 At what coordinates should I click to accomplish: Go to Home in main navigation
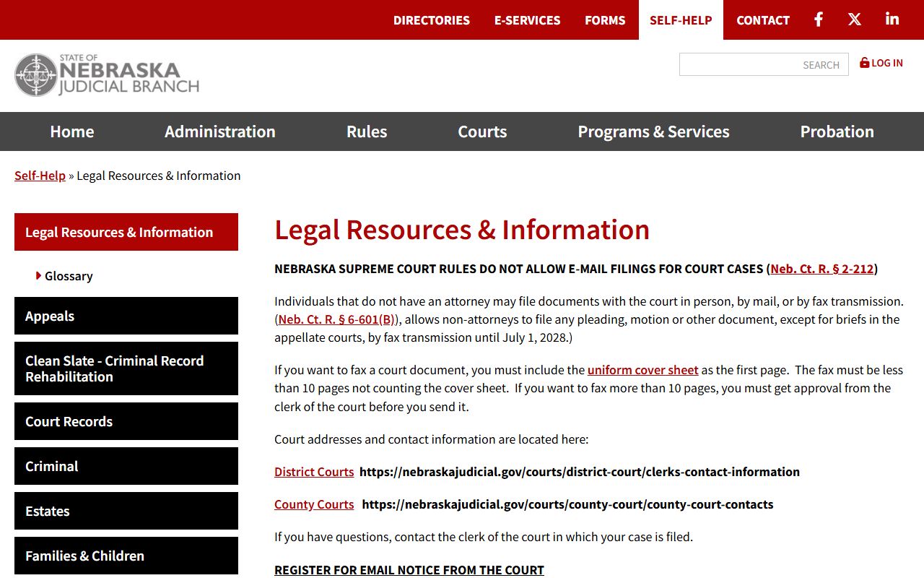[x=72, y=131]
